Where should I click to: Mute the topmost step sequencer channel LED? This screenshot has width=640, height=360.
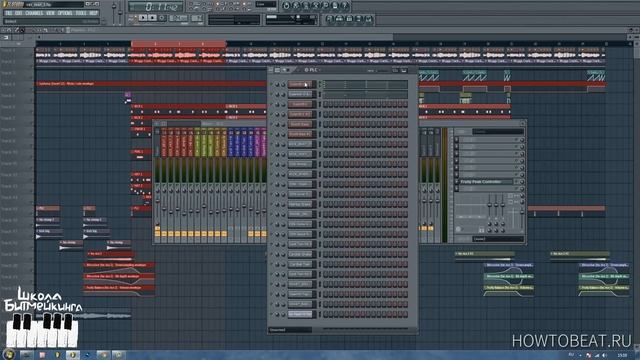coord(271,84)
